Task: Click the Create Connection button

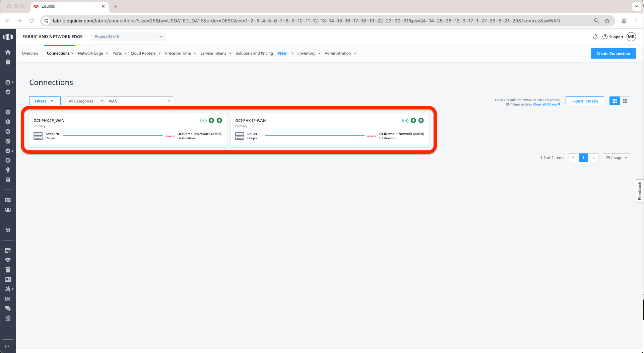Action: point(613,54)
